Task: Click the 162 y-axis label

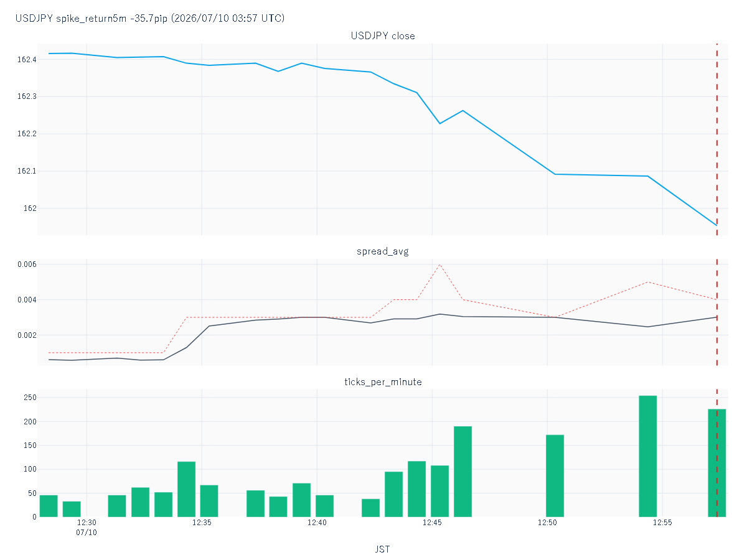Action: [30, 208]
